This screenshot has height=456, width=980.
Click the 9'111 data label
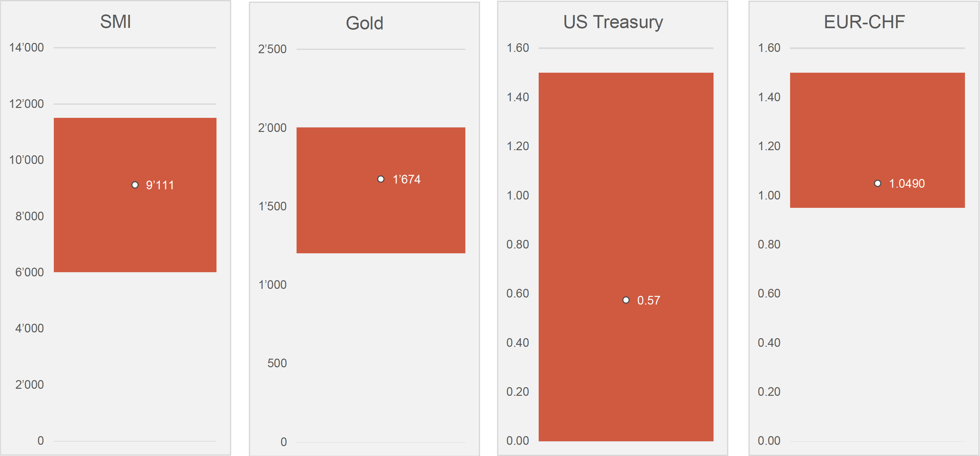click(160, 185)
